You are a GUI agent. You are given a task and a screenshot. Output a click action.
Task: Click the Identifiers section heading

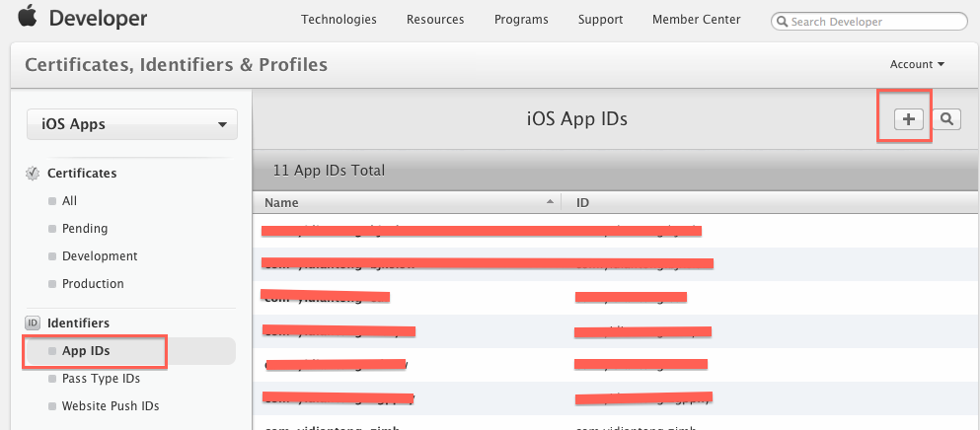point(78,323)
